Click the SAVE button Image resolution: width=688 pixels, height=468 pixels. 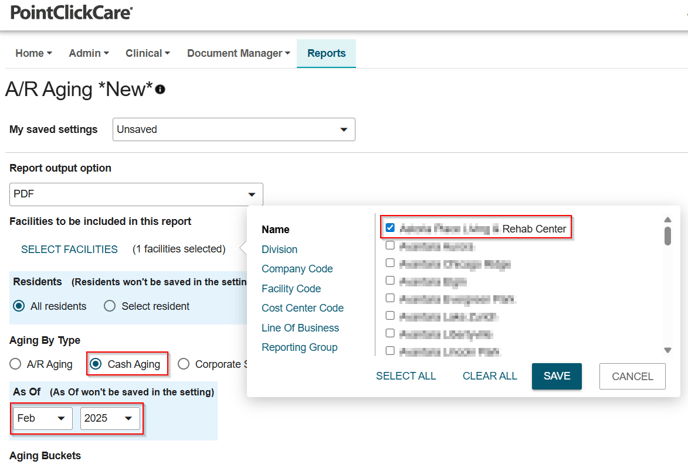[x=556, y=376]
